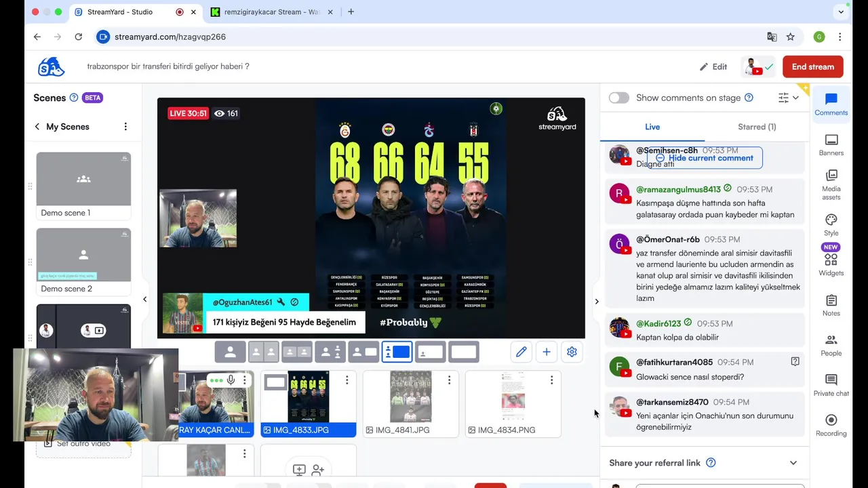The height and width of the screenshot is (488, 868).
Task: Click the help icon beside Show comments
Action: click(749, 98)
